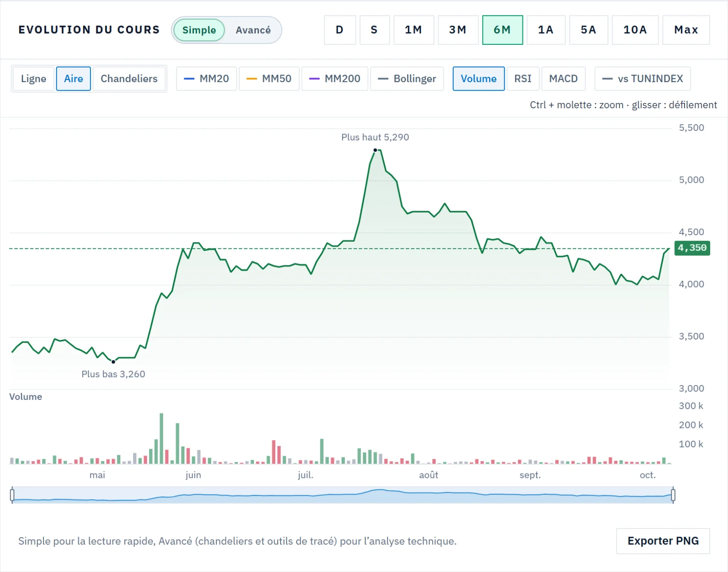
Task: Display the Max period
Action: (x=686, y=30)
